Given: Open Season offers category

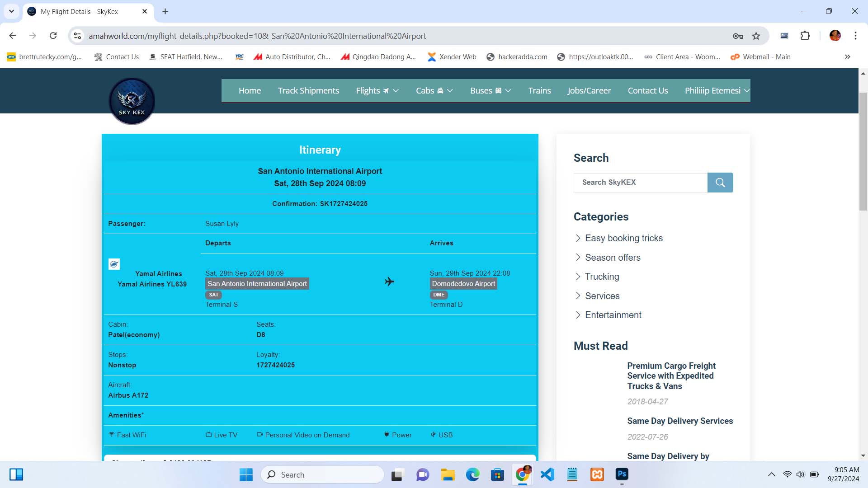Looking at the screenshot, I should click(x=613, y=258).
